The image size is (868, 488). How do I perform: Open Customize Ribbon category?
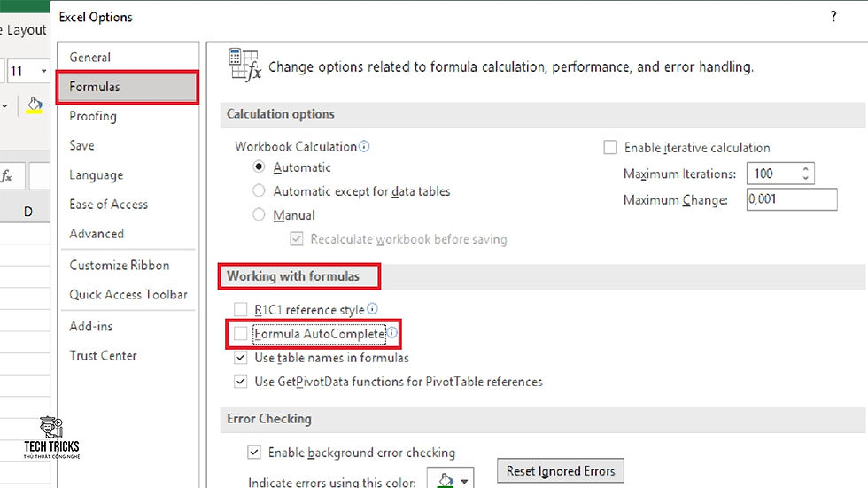(128, 265)
